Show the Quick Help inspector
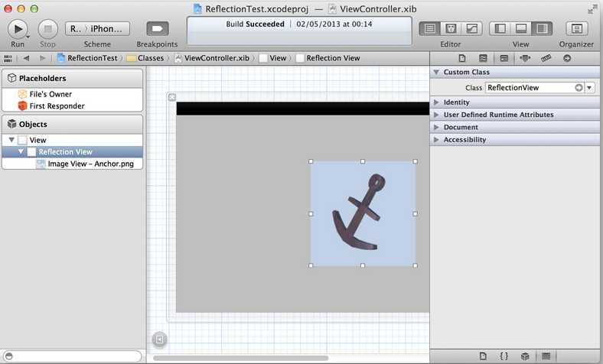Screen dimensions: 603x364 coord(483,58)
